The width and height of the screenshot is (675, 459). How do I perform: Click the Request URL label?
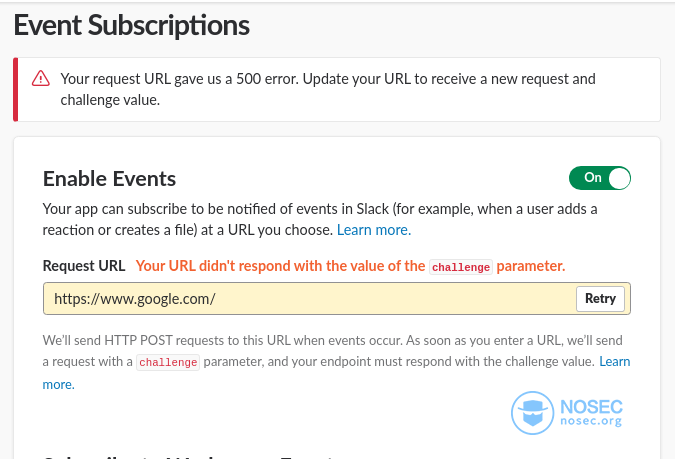pyautogui.click(x=84, y=266)
